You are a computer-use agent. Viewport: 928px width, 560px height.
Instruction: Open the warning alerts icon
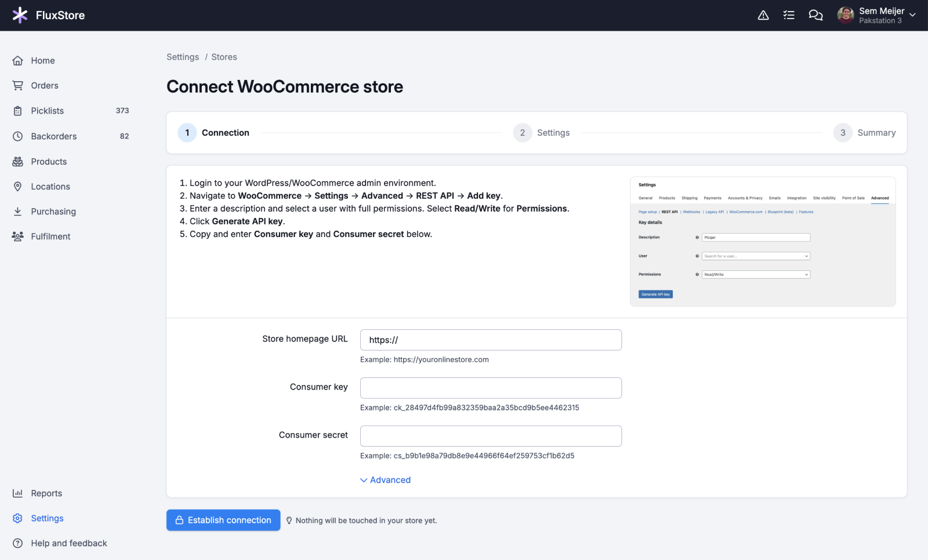coord(763,15)
